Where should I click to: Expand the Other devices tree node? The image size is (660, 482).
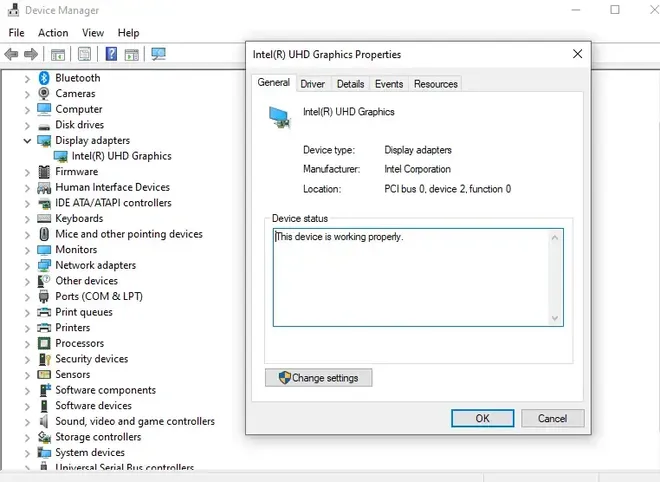pyautogui.click(x=27, y=282)
